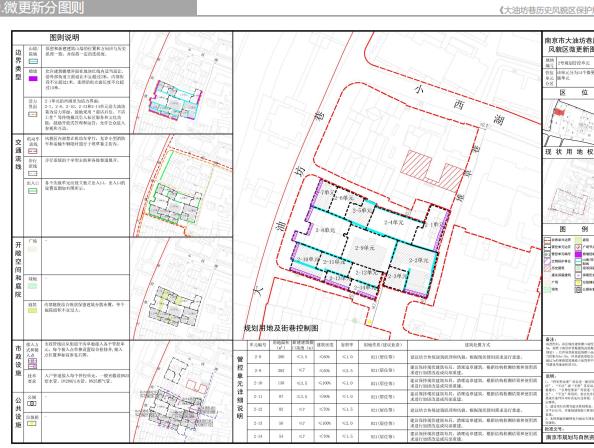Click the red location marker in 区位 inset
The image size is (594, 448).
[x=559, y=112]
